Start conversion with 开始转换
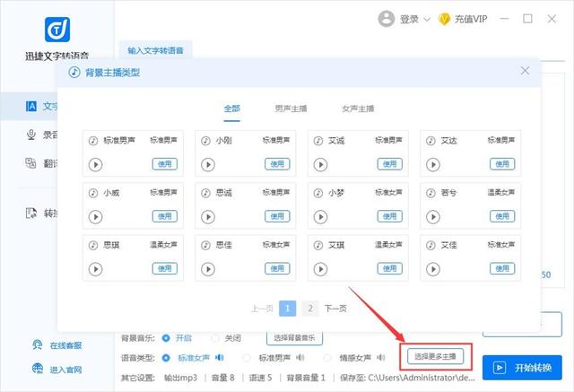 pyautogui.click(x=522, y=368)
